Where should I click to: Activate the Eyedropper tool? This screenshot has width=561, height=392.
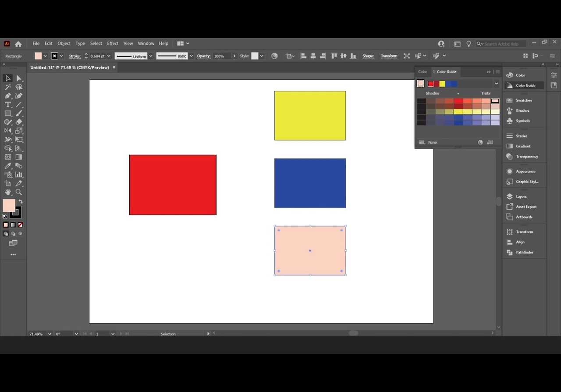8,166
